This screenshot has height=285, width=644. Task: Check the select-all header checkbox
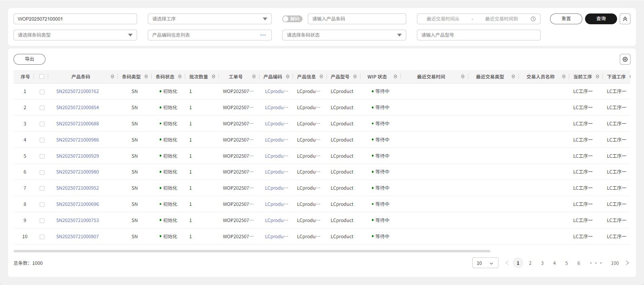click(42, 76)
